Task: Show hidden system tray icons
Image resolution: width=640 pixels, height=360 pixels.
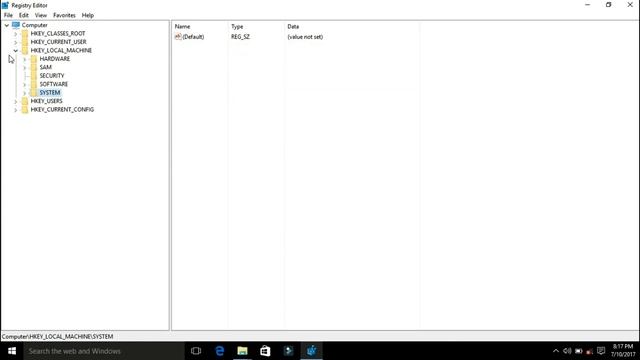Action: [x=556, y=351]
